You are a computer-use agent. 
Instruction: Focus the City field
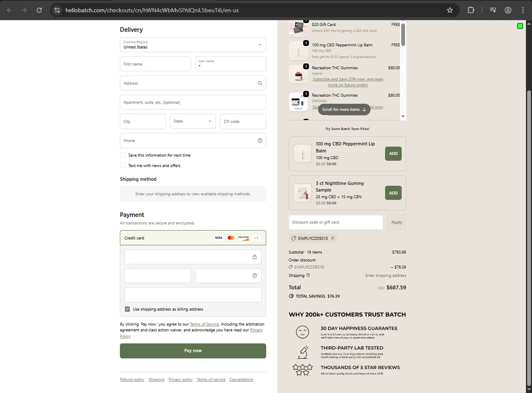coord(143,121)
